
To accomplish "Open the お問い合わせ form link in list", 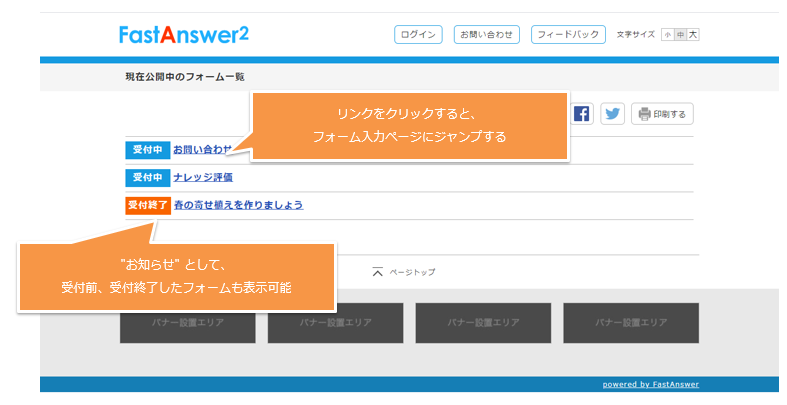I will [202, 150].
